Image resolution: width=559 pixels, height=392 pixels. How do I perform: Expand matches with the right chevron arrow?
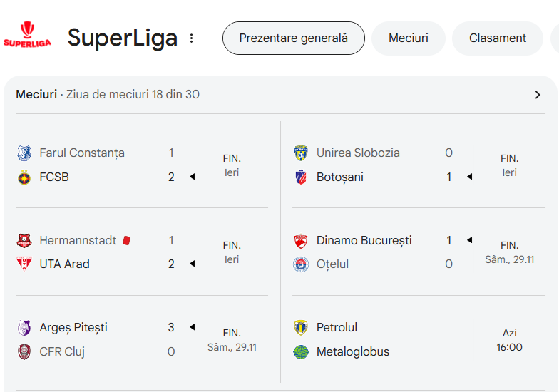click(538, 95)
